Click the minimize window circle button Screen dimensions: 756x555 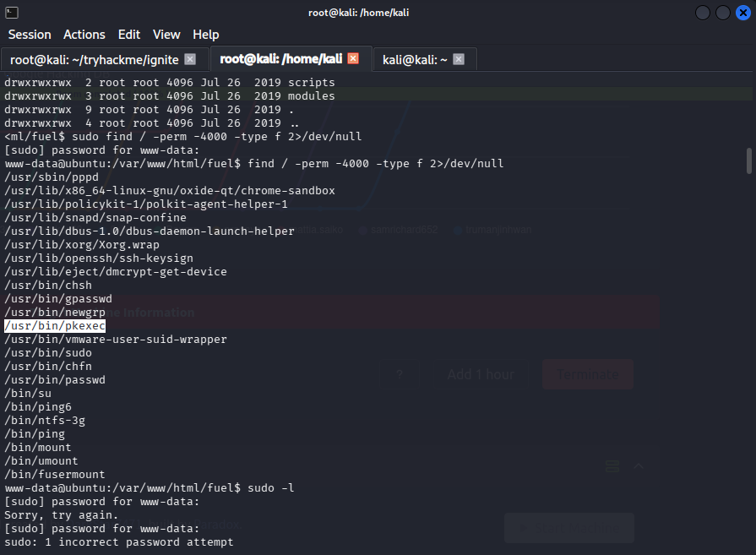click(703, 13)
